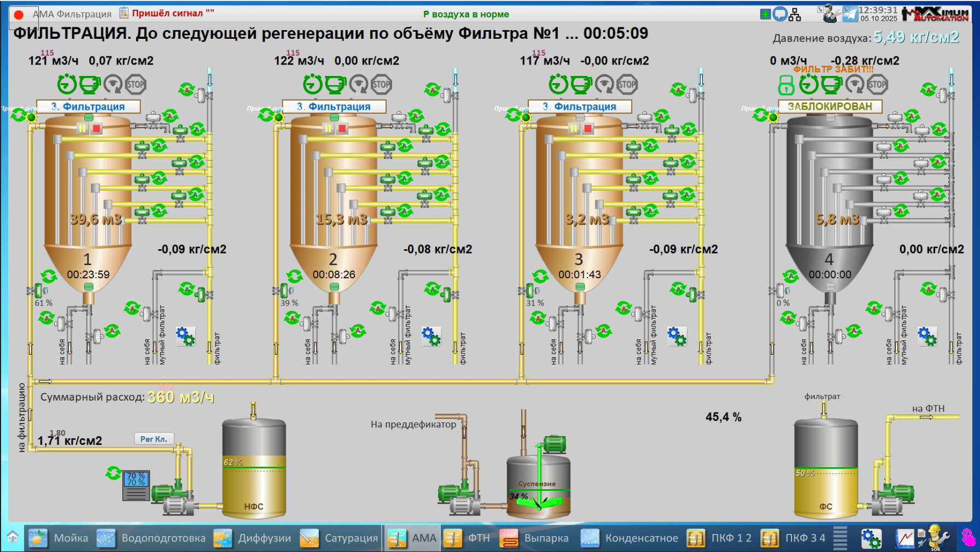Click the green padlock icon above Filter 4
980x552 pixels.
point(786,85)
